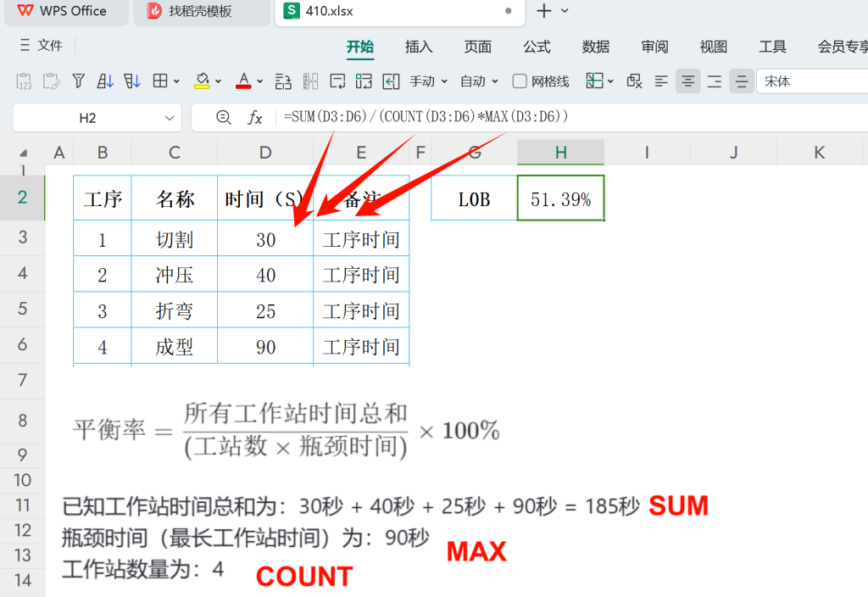Select the cell with time value 90

(x=265, y=346)
